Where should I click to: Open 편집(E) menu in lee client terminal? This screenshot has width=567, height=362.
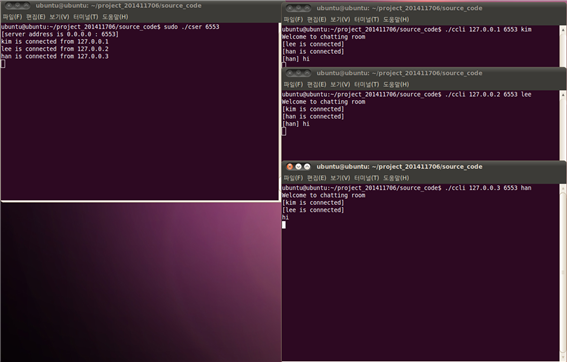[x=316, y=85]
